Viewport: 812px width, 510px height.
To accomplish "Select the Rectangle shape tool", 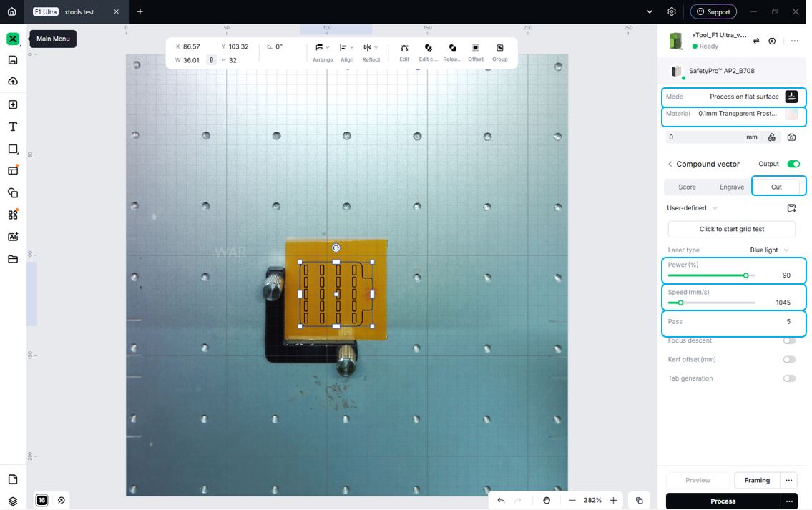I will point(13,149).
